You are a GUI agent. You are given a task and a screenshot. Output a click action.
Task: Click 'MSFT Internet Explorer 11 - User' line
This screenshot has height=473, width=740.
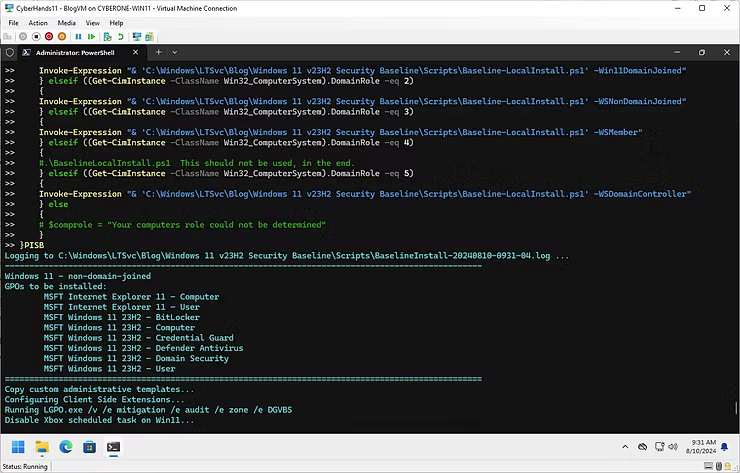tap(122, 307)
